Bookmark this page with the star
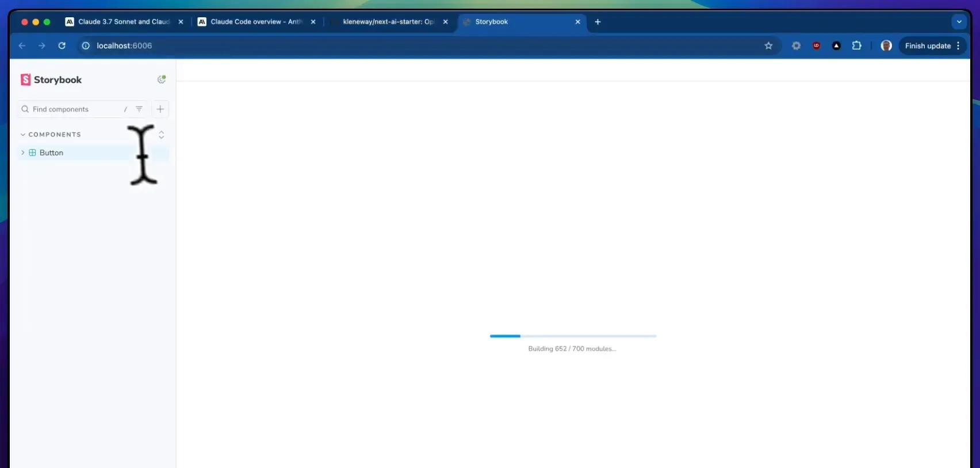This screenshot has height=468, width=980. coord(768,45)
